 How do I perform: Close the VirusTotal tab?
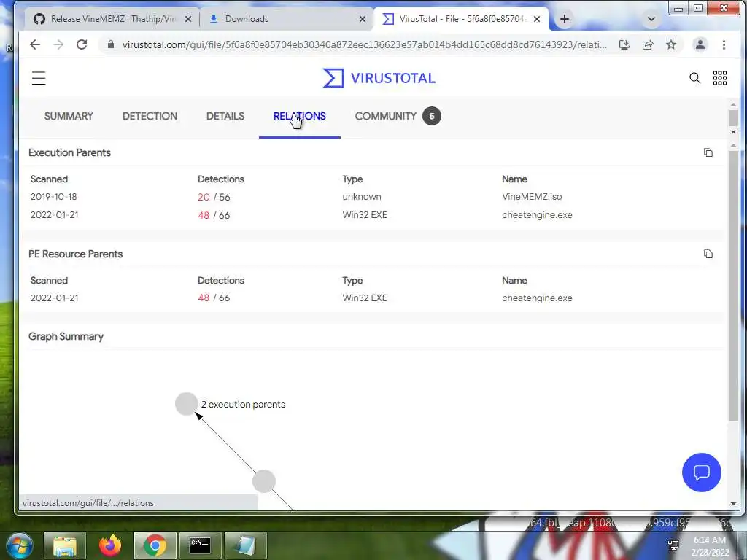click(537, 19)
